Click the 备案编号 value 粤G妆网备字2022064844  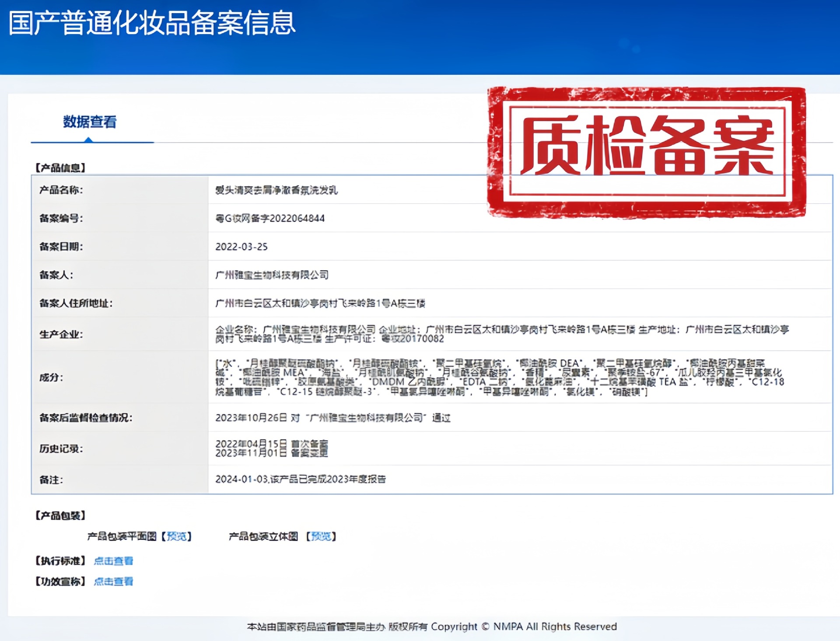point(270,218)
